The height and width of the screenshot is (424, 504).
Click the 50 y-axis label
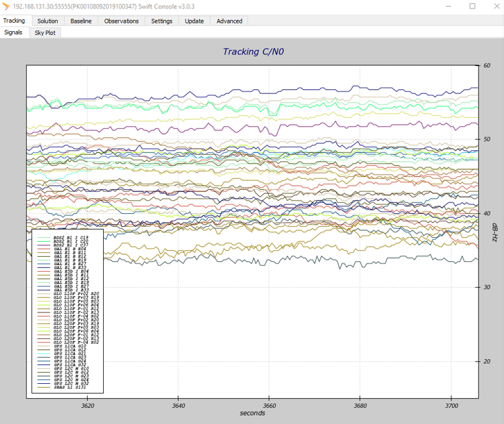(486, 139)
